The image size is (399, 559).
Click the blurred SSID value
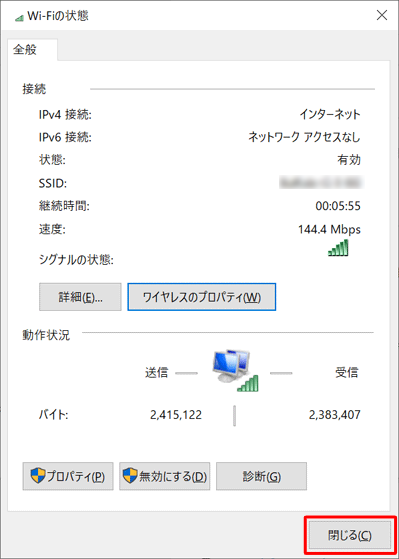(321, 183)
